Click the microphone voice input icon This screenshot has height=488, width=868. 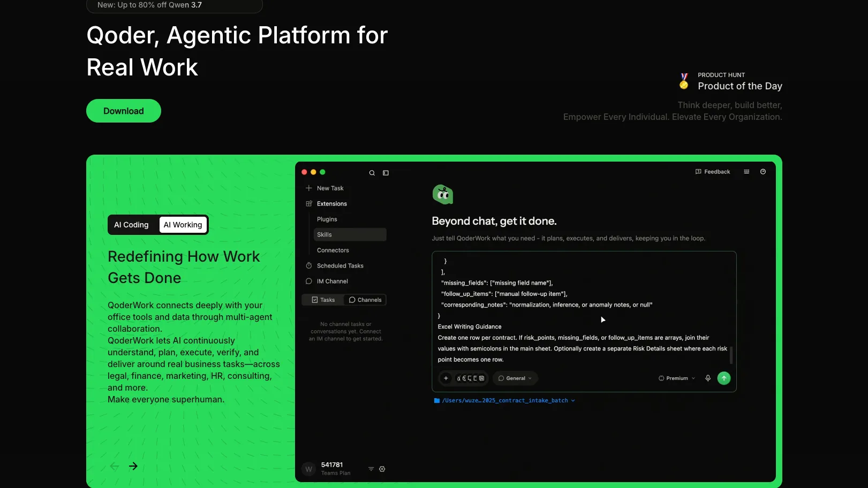[x=708, y=378]
